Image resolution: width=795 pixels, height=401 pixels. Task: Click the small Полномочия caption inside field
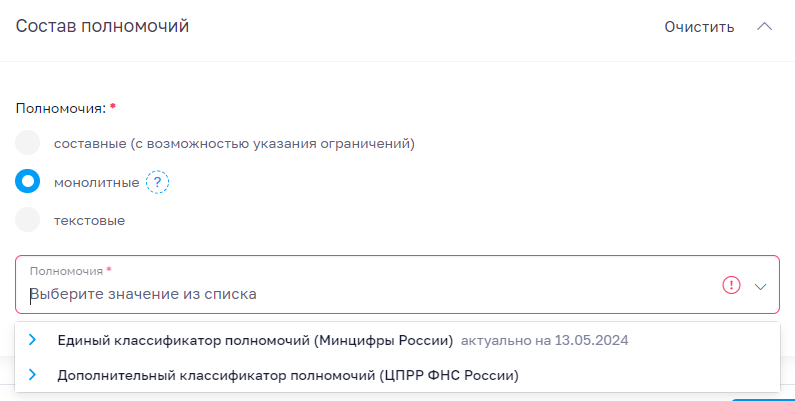pos(66,271)
